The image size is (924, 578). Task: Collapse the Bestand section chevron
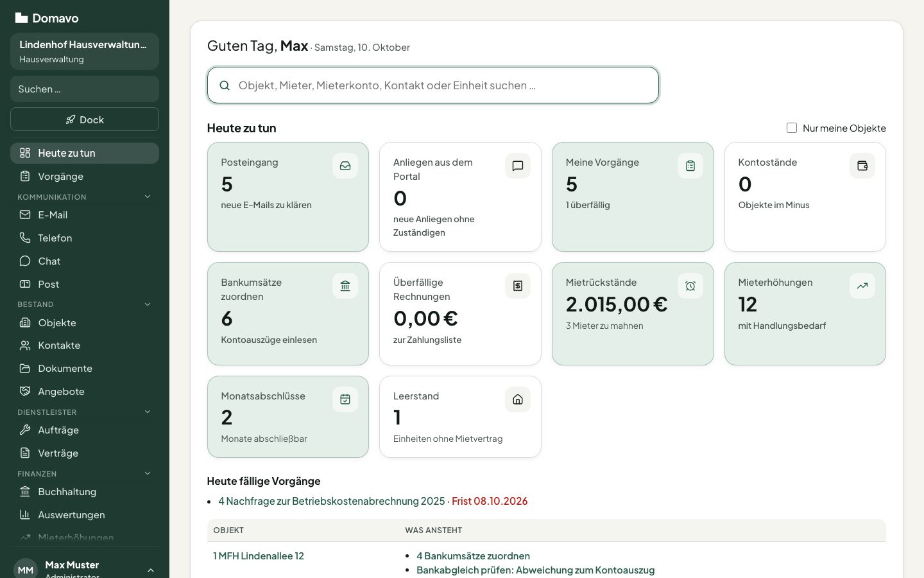tap(148, 304)
